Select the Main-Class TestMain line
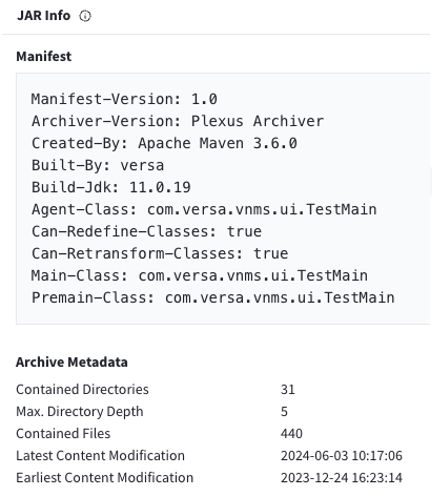 click(x=200, y=276)
